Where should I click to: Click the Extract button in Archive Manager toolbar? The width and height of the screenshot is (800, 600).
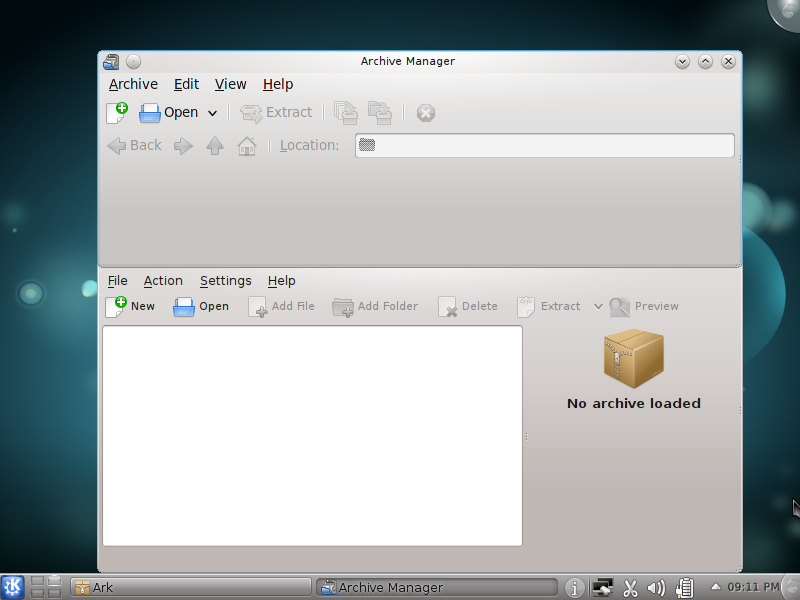[x=276, y=113]
